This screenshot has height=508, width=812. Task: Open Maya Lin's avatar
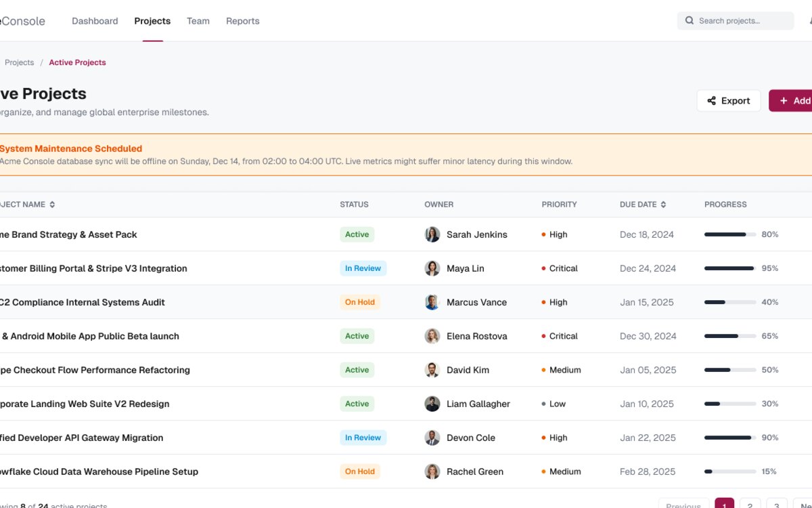click(432, 268)
